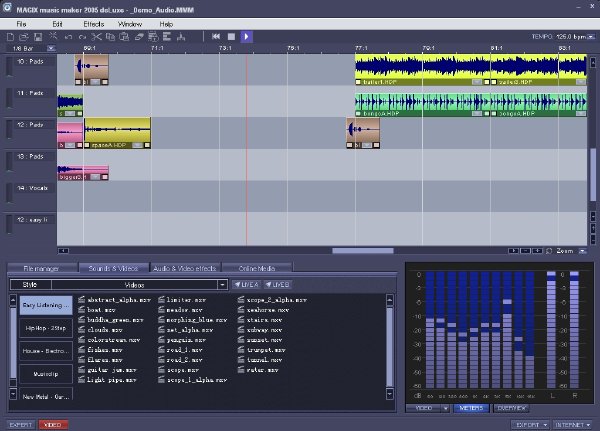Start playback with the Play button
600x431 pixels.
coord(246,36)
